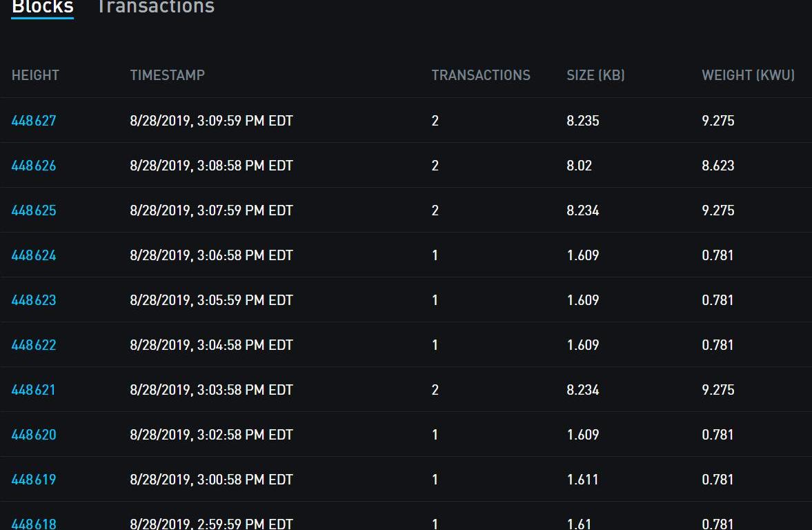
Task: Click the SIZE (KB) column header
Action: point(595,75)
